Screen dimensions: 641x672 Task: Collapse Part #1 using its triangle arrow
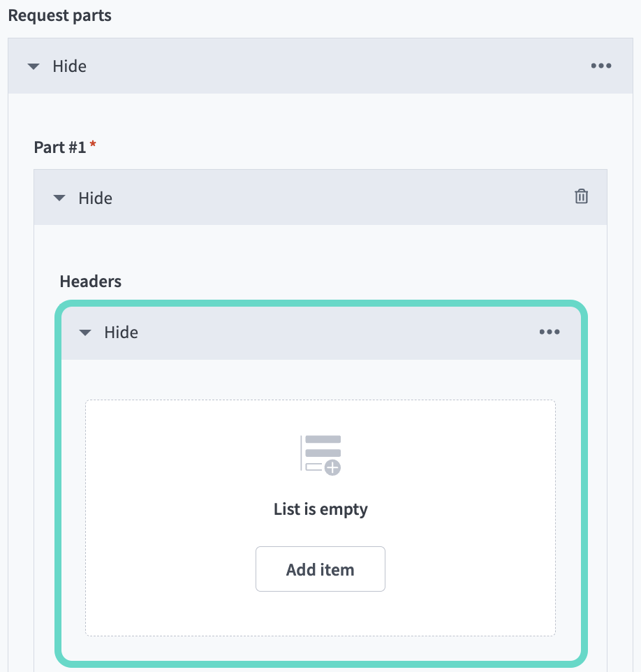(59, 198)
